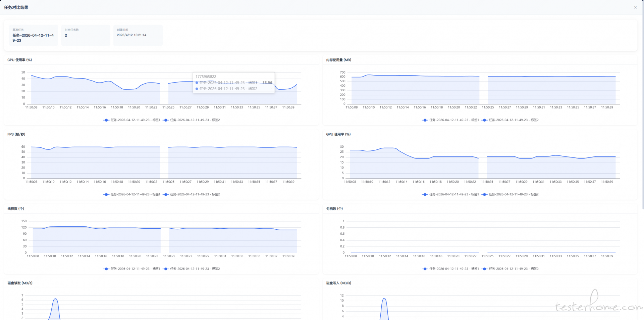Click the 对比任务数 card showing 2
644x320 pixels.
[86, 35]
